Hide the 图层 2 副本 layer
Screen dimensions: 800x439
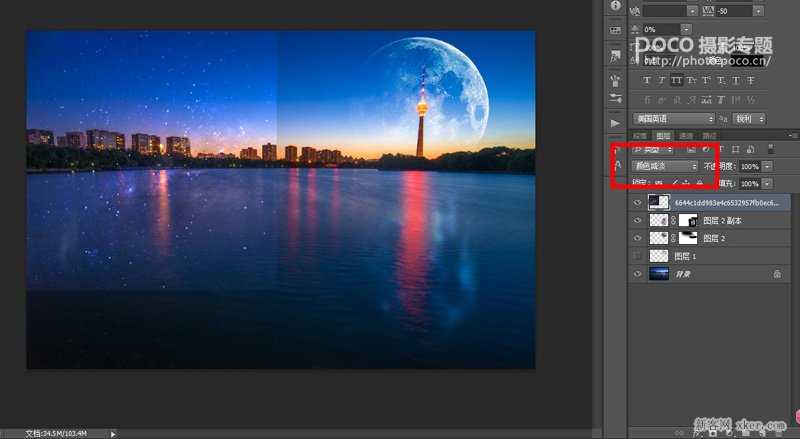point(637,221)
